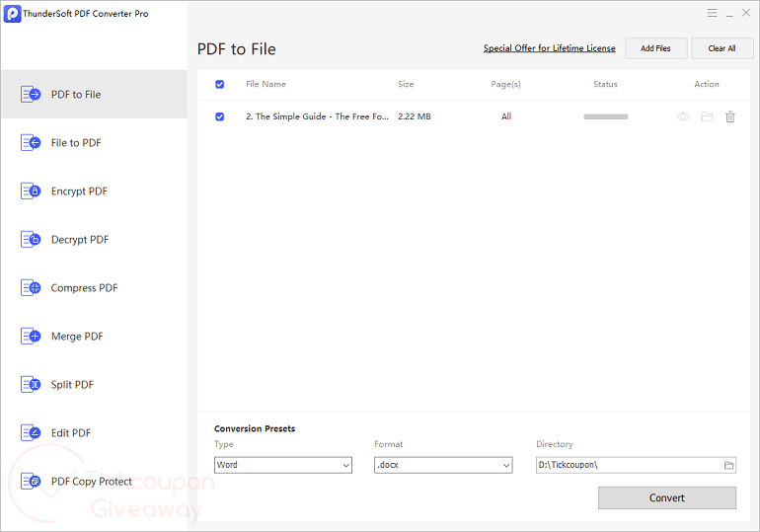760x532 pixels.
Task: Select The Simple Guide file name
Action: [x=317, y=116]
